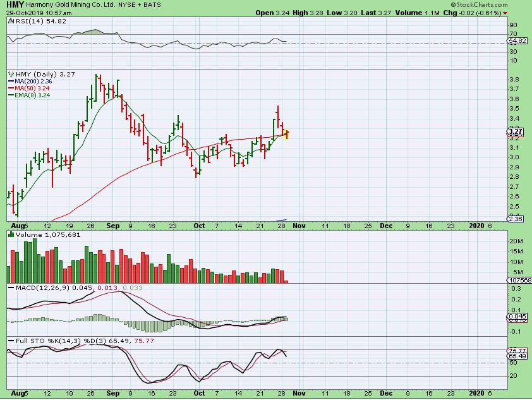Click the yellow highlighted latest price bar
This screenshot has width=532, height=400.
[287, 134]
